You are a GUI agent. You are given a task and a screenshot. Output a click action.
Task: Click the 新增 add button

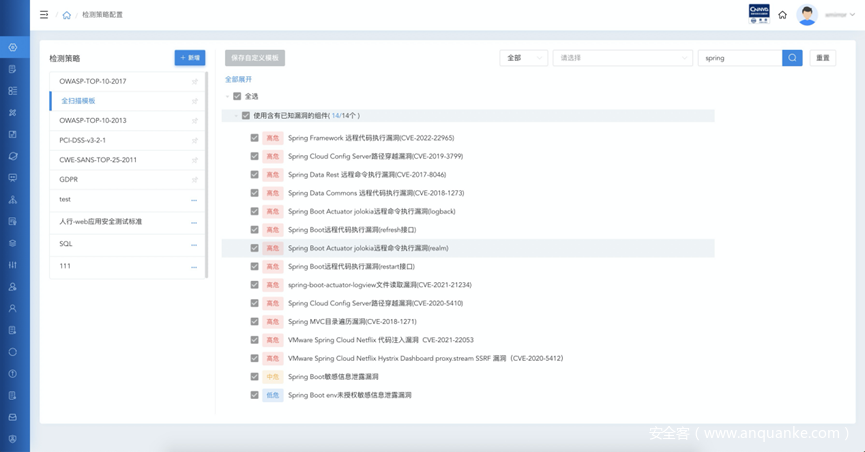[189, 58]
